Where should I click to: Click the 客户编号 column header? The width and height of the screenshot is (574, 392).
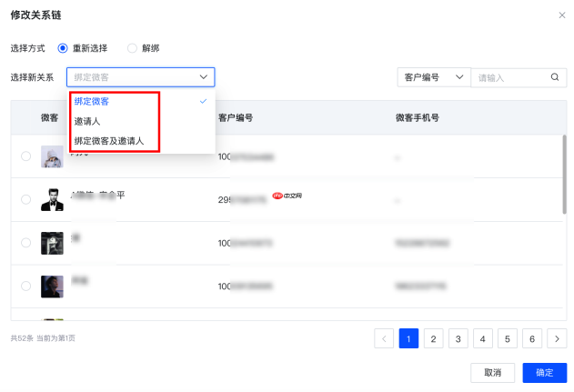pos(236,118)
